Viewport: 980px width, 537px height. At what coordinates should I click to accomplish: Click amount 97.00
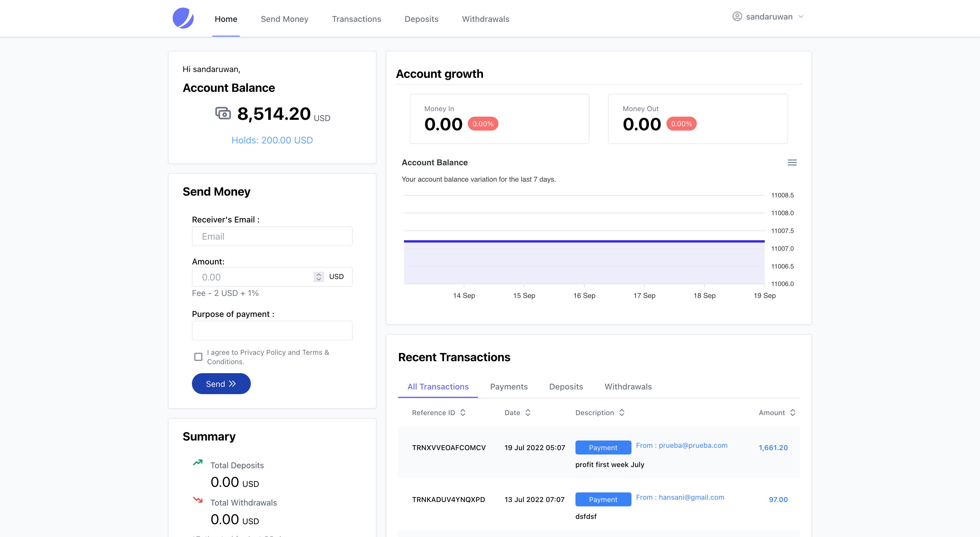778,499
